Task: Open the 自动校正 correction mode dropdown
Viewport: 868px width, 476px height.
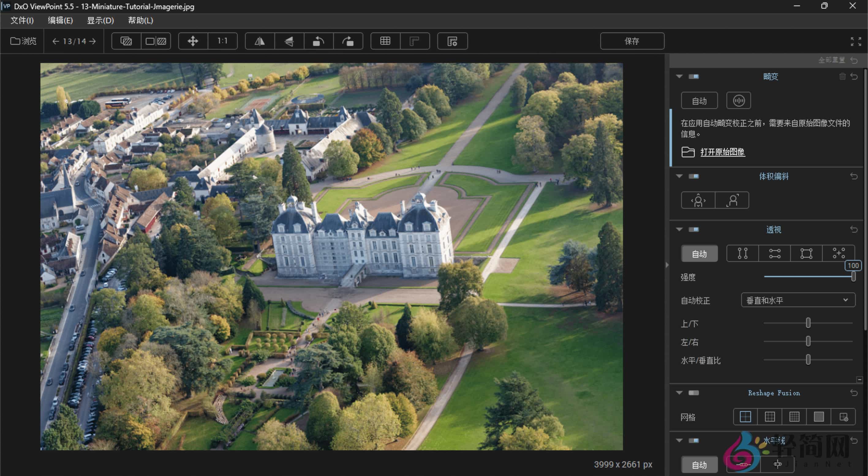Action: click(x=798, y=300)
